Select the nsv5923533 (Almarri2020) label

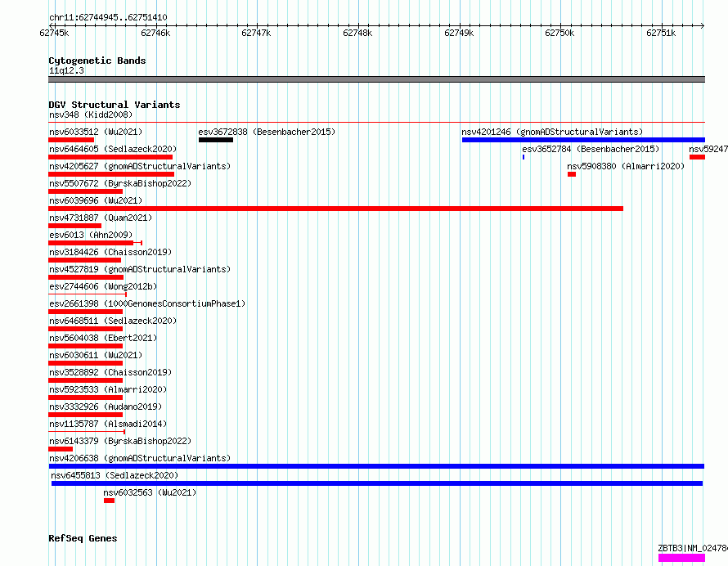point(108,389)
